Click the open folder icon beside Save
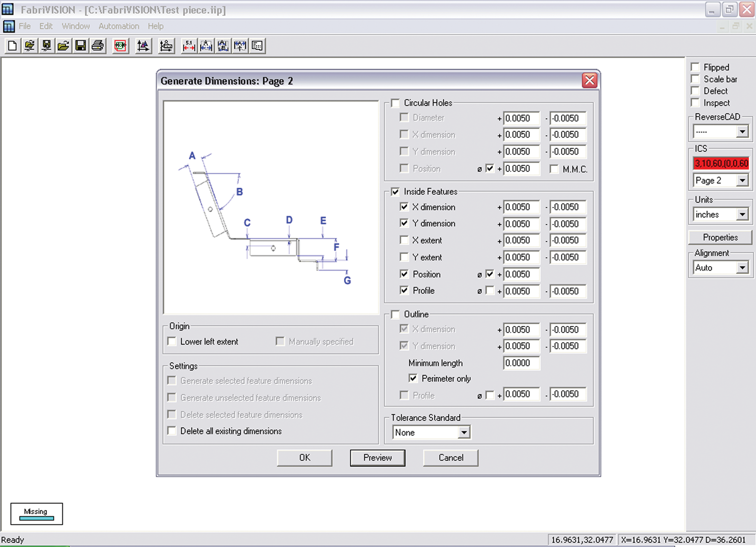This screenshot has width=756, height=547. [63, 46]
